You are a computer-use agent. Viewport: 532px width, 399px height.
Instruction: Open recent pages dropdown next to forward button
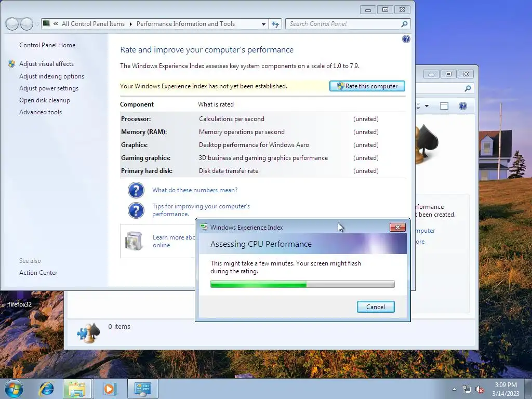pyautogui.click(x=37, y=24)
